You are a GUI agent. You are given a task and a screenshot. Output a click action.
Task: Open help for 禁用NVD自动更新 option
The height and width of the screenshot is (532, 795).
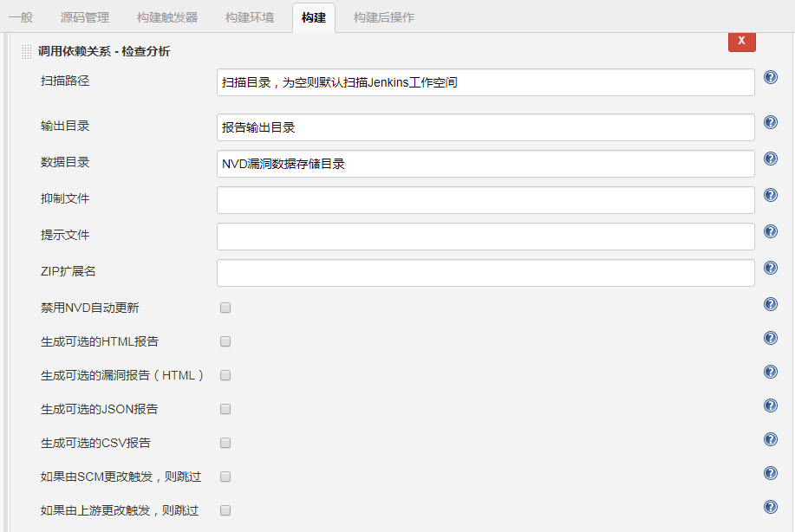pos(770,304)
